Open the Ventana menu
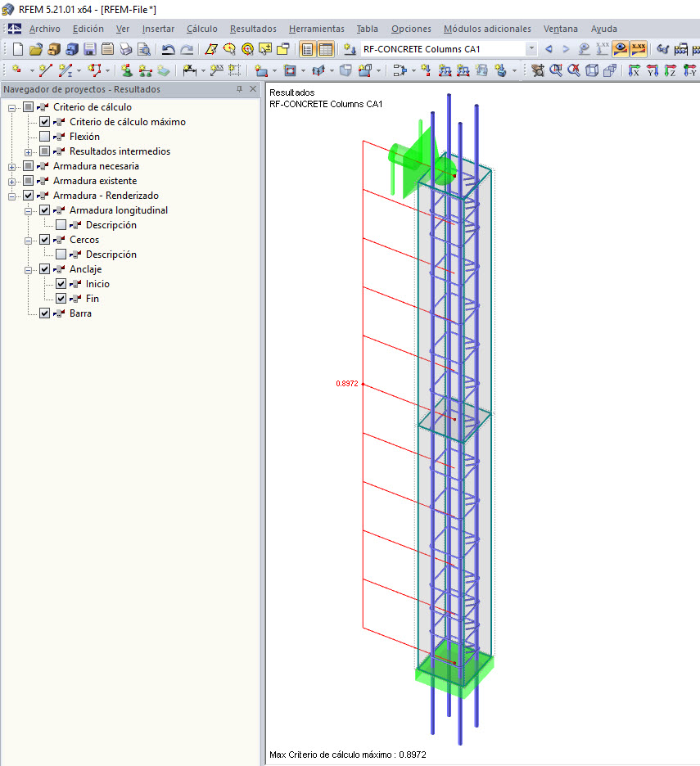The height and width of the screenshot is (766, 700). (x=561, y=29)
